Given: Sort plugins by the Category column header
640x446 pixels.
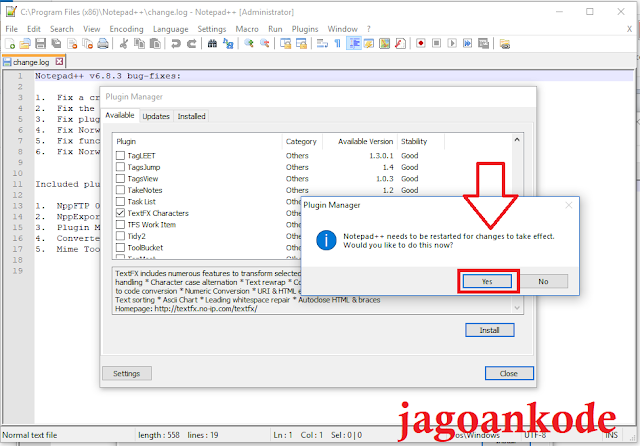Looking at the screenshot, I should [x=301, y=142].
